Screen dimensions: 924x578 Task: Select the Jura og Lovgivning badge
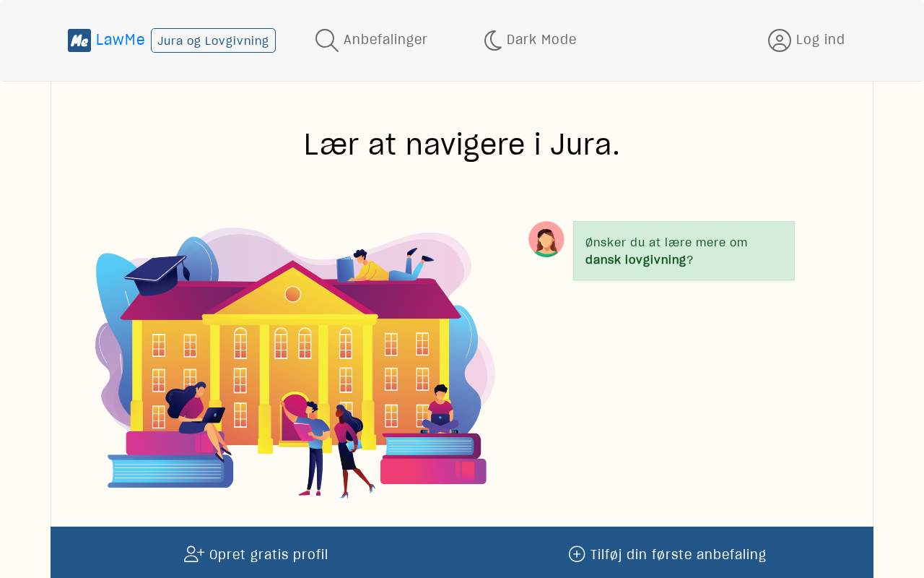[x=213, y=40]
